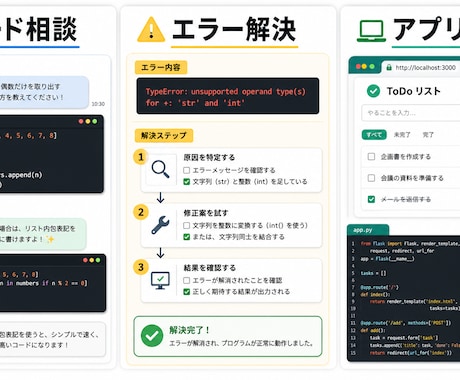Click the green laptop icon
Image resolution: width=460 pixels, height=380 pixels.
pyautogui.click(x=371, y=31)
